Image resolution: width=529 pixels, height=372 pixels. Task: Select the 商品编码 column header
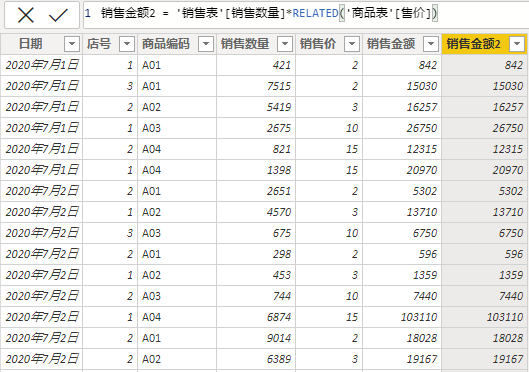tap(177, 44)
